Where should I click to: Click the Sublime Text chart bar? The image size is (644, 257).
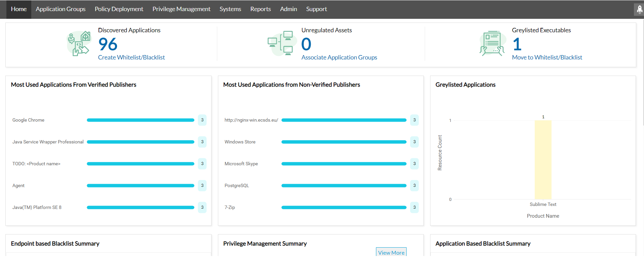543,160
